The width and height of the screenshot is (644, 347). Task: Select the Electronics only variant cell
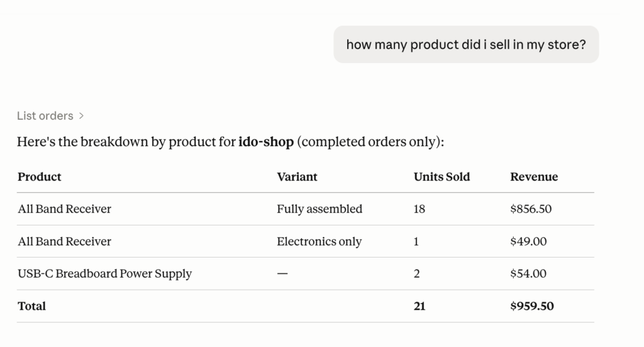pyautogui.click(x=319, y=241)
